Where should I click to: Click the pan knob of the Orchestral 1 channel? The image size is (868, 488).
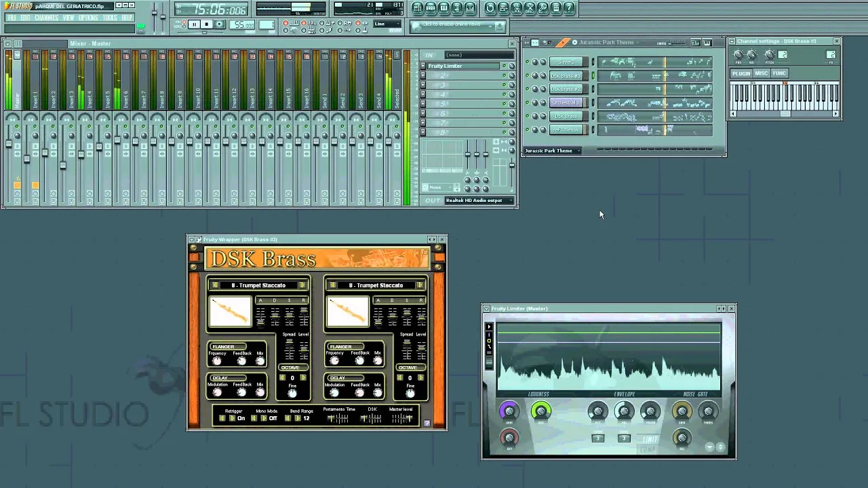(534, 102)
